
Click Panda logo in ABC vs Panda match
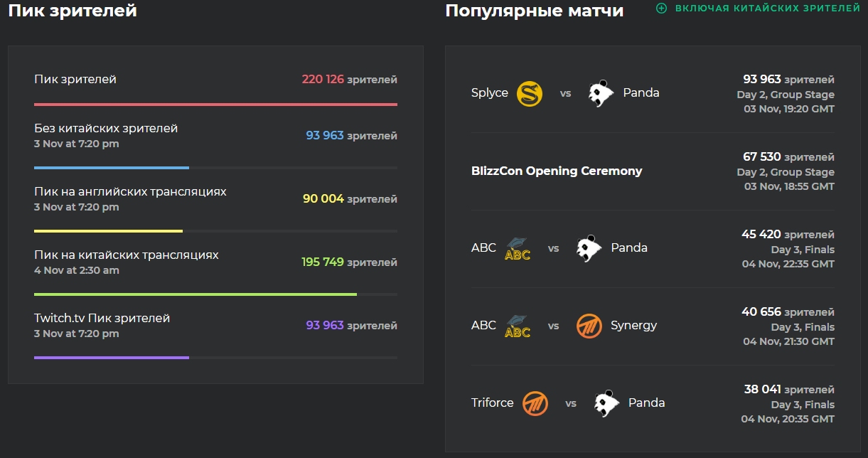(x=589, y=248)
